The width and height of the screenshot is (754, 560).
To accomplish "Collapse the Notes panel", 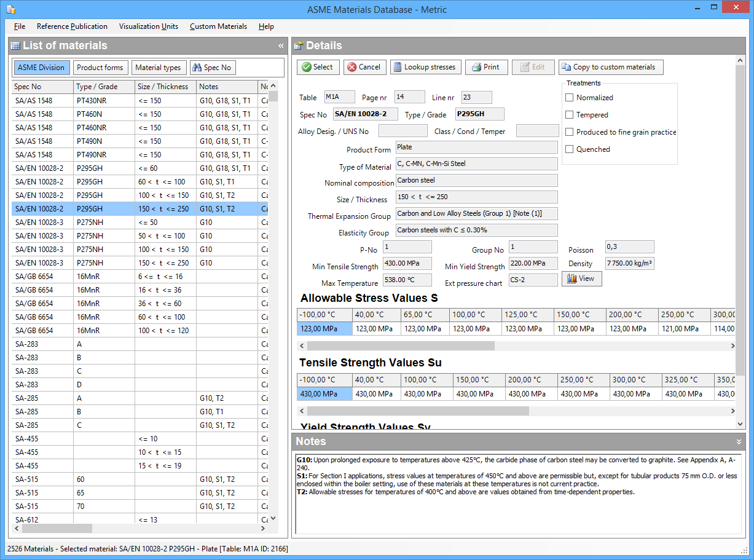I will click(739, 441).
